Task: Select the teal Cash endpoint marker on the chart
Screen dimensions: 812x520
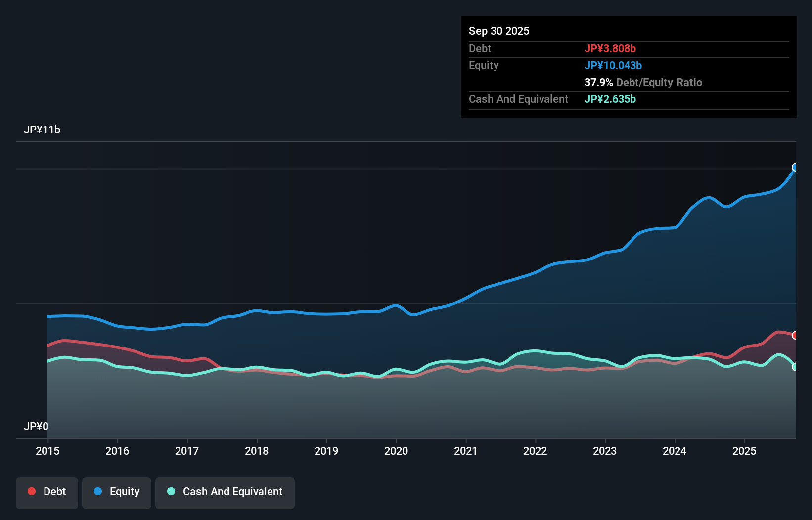Action: (x=795, y=367)
